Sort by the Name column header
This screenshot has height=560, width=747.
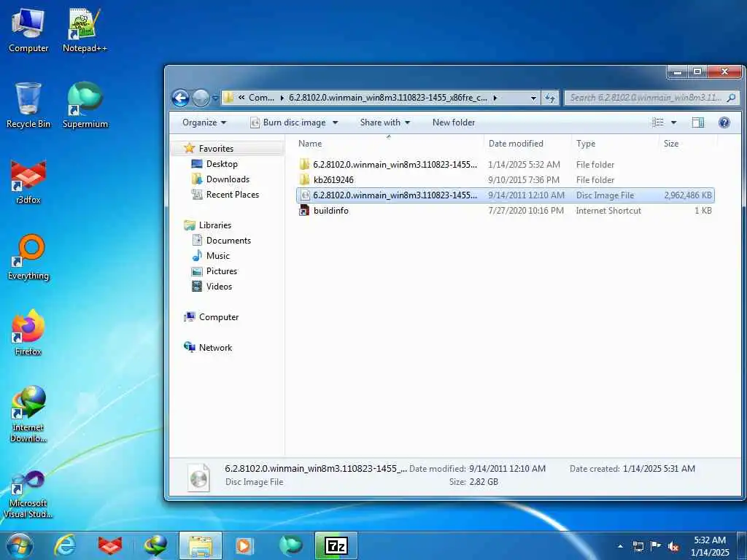tap(390, 144)
